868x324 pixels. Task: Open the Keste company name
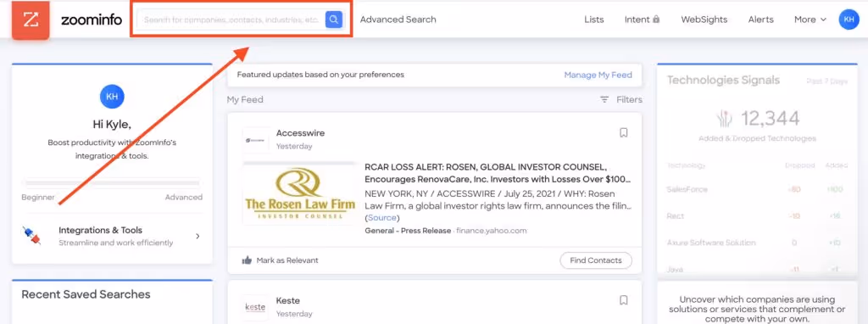click(x=288, y=301)
